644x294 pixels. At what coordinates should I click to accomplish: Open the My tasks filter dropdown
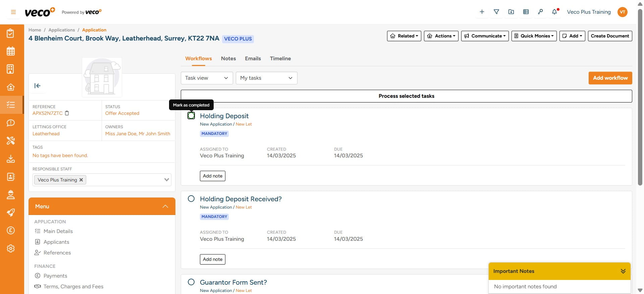[x=267, y=78]
